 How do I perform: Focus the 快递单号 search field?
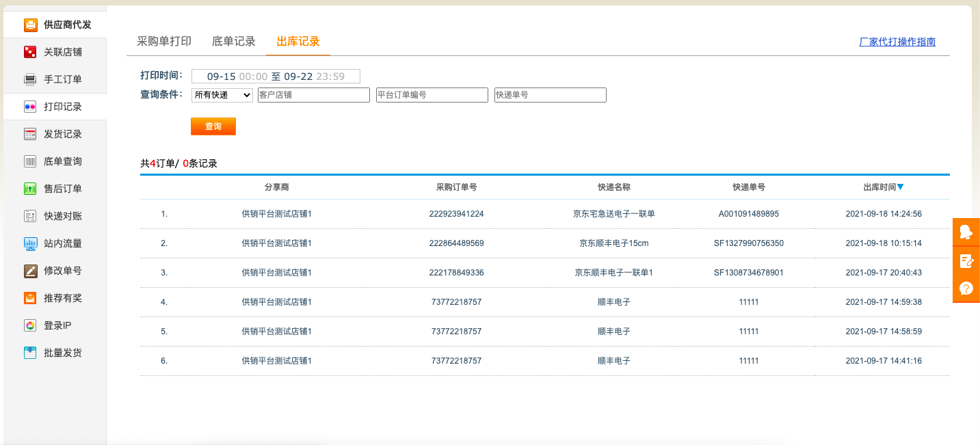coord(550,95)
